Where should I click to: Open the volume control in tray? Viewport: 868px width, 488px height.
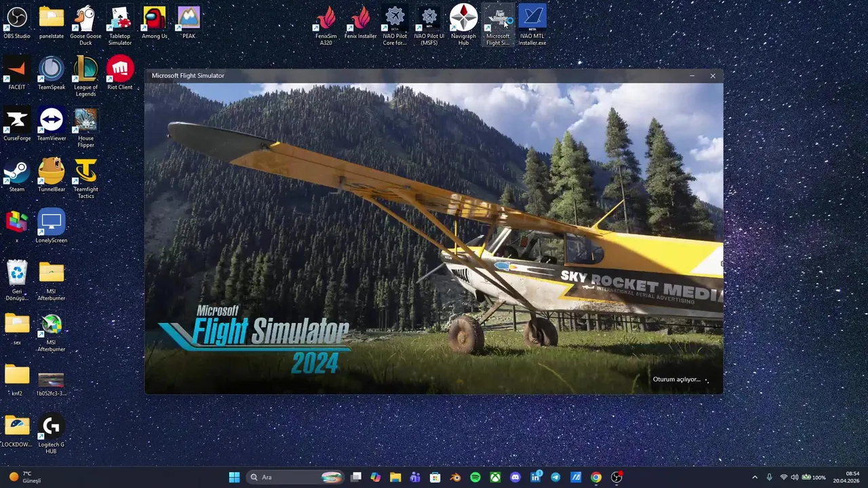[x=794, y=477]
